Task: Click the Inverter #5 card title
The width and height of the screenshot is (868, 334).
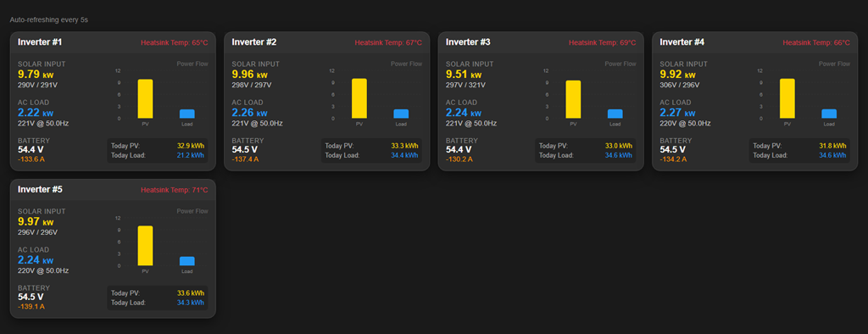Action: coord(40,189)
